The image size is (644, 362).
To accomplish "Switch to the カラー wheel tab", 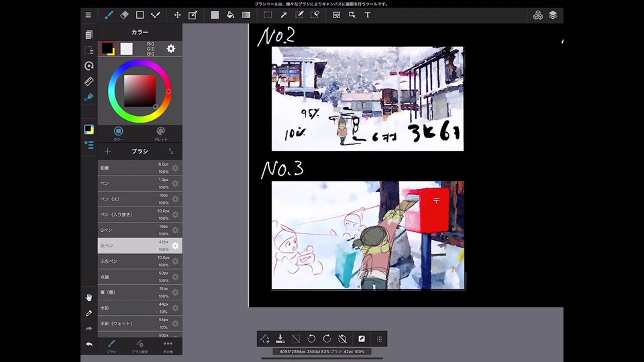I will click(x=118, y=133).
